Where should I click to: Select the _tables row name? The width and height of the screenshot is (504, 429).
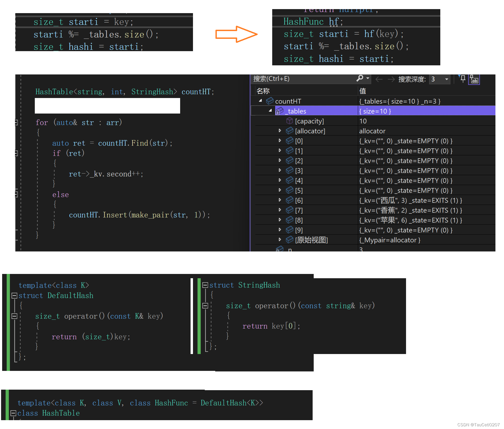click(x=295, y=111)
